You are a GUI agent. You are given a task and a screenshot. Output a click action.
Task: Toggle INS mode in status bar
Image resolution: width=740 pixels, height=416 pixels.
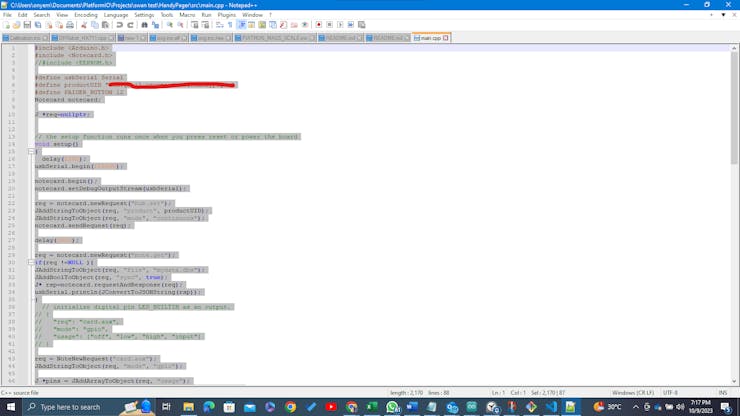(723, 392)
